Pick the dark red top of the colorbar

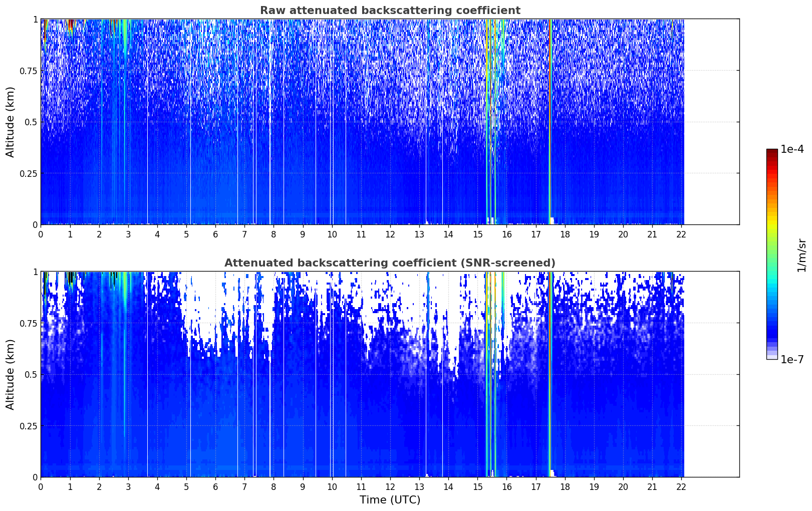(x=772, y=152)
